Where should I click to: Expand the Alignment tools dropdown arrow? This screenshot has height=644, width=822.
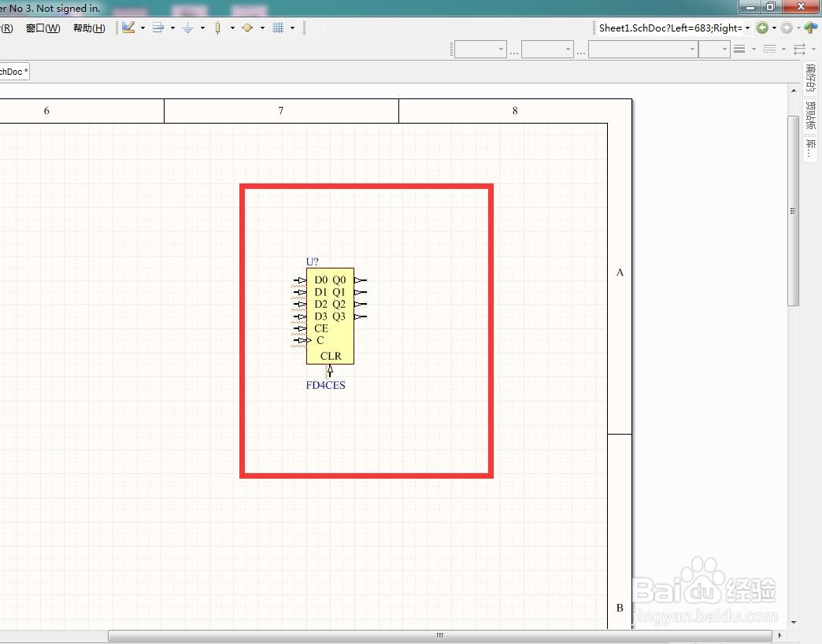click(172, 28)
